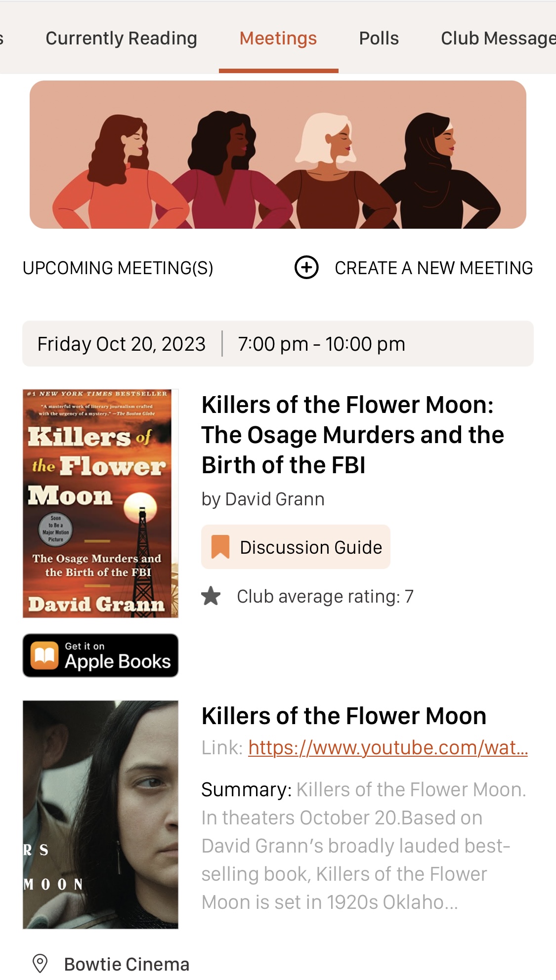This screenshot has height=980, width=556.
Task: Tap the Apple Books app icon
Action: click(44, 655)
